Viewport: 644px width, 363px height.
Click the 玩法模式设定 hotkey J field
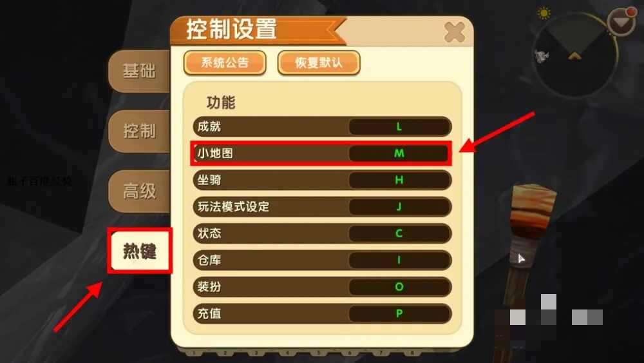[x=399, y=207]
